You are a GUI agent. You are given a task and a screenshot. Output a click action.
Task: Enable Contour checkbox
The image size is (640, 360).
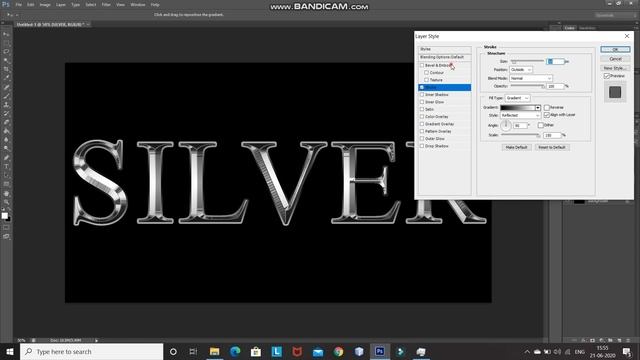[x=427, y=73]
